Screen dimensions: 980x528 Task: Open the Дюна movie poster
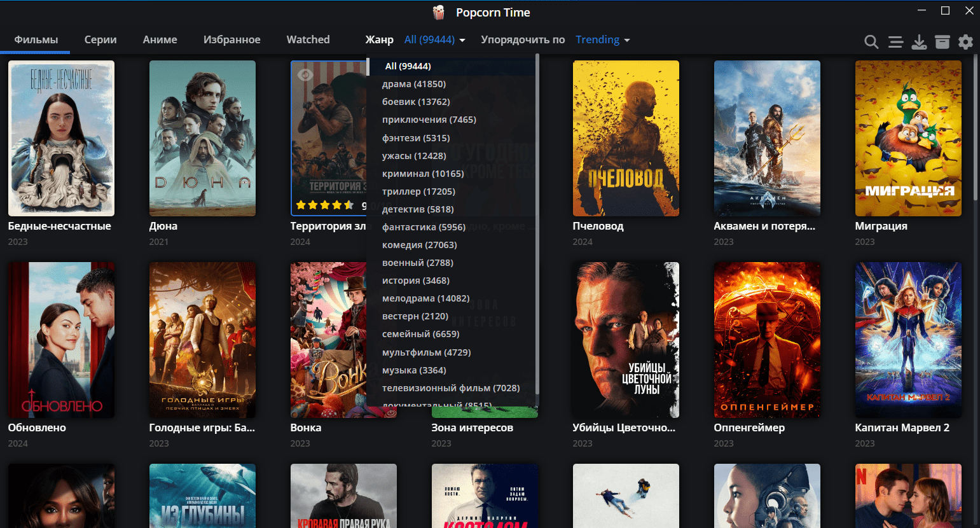click(x=202, y=138)
